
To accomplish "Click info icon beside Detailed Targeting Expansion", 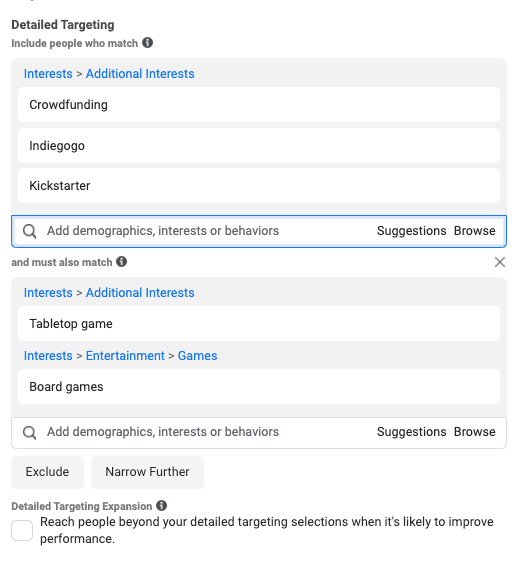I will coord(162,505).
